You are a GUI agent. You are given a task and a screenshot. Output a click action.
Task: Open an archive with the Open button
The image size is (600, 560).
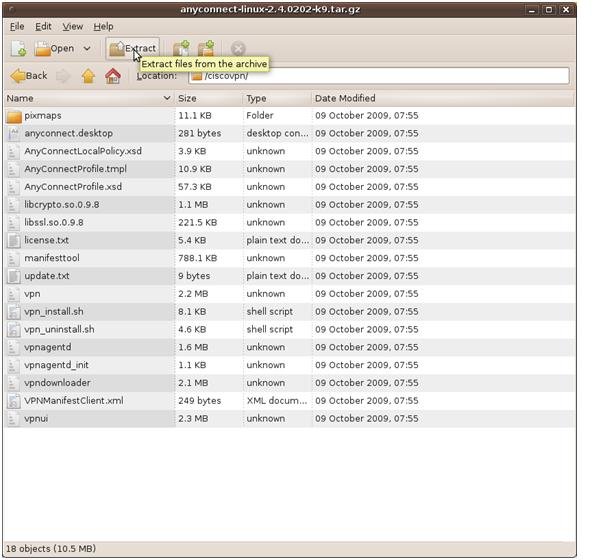(54, 49)
